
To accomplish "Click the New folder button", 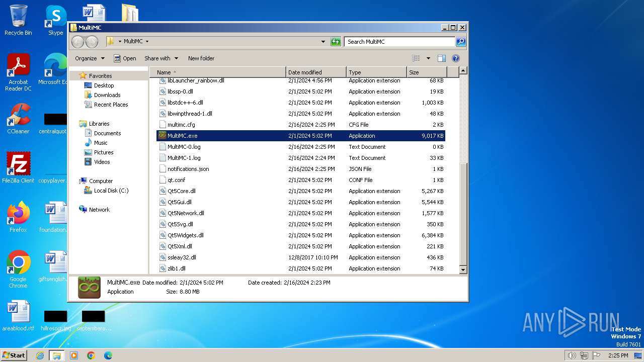I will pos(201,58).
